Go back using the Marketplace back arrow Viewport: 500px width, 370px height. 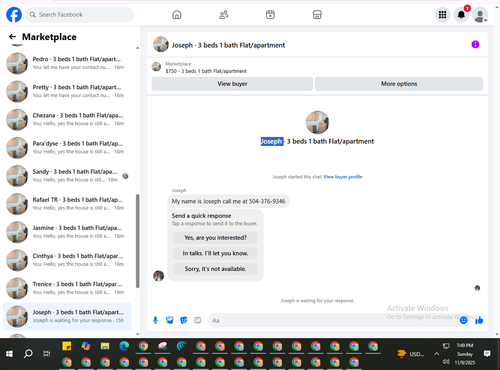point(12,37)
